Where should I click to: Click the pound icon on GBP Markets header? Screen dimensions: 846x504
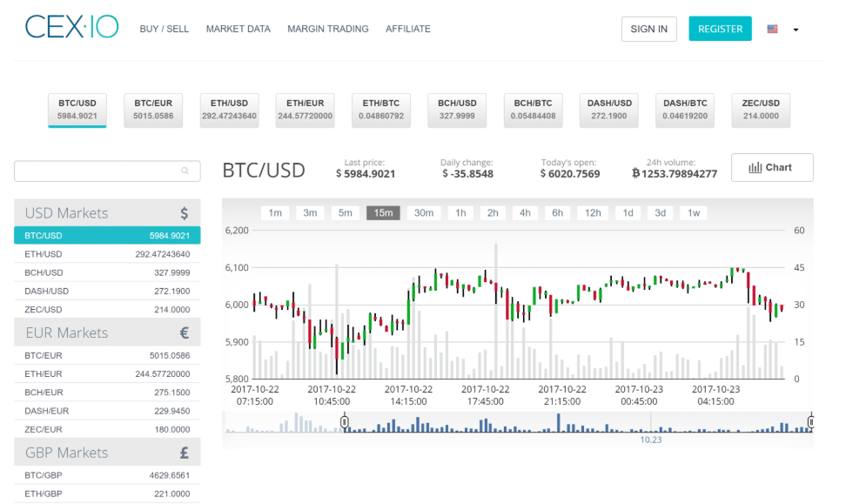tap(183, 452)
